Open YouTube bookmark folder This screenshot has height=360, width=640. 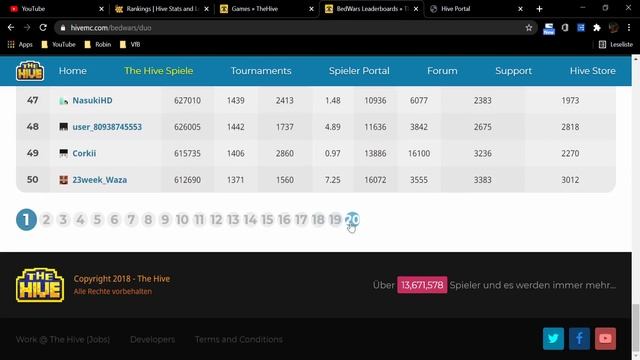[x=58, y=44]
